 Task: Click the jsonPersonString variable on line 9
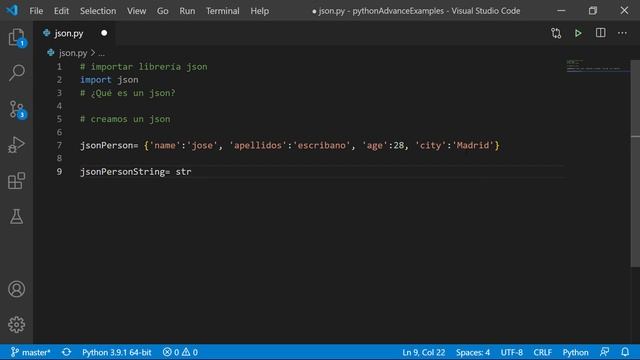click(x=122, y=172)
